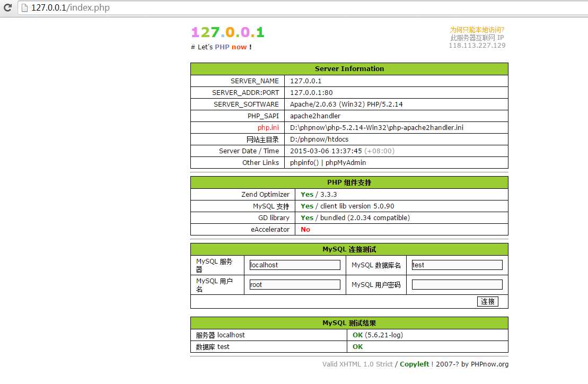Viewport: 588px width, 384px height.
Task: Click the Zend Optimizer label
Action: pos(265,194)
